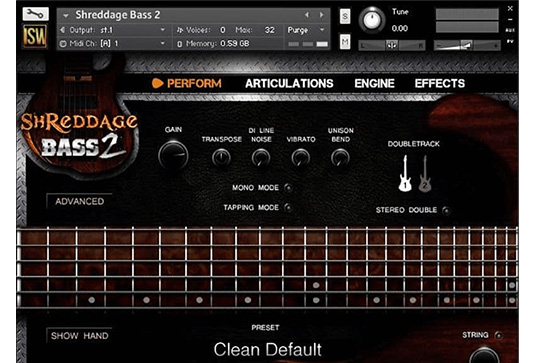Open the ADVANCED settings

coord(79,201)
